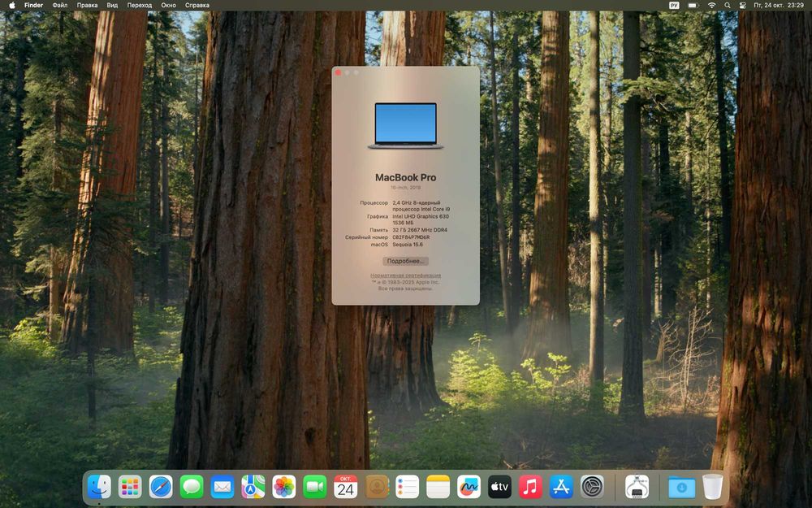Screen dimensions: 812x508
Task: Check battery status in the menu bar
Action: pos(693,5)
